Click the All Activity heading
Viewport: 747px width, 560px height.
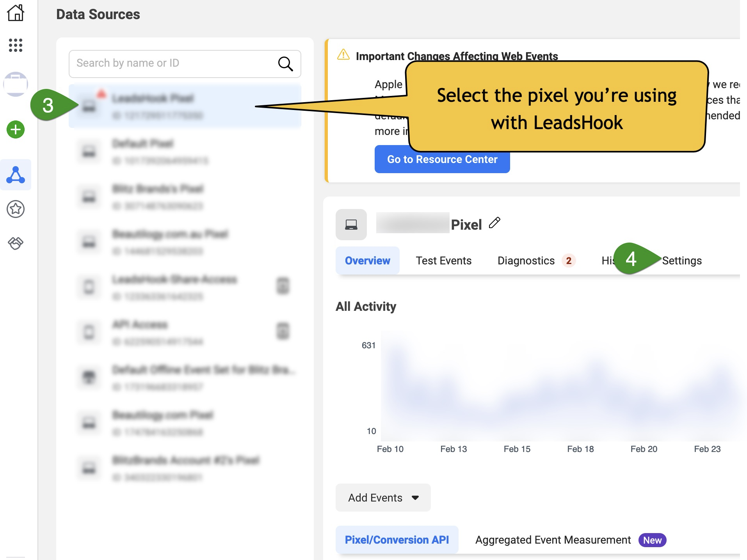[366, 307]
